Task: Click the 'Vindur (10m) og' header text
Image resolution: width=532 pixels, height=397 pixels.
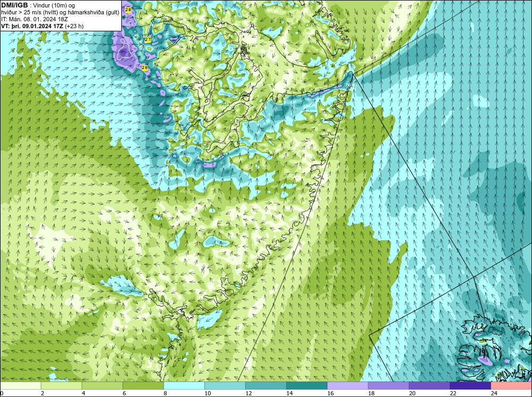Action: pyautogui.click(x=55, y=6)
